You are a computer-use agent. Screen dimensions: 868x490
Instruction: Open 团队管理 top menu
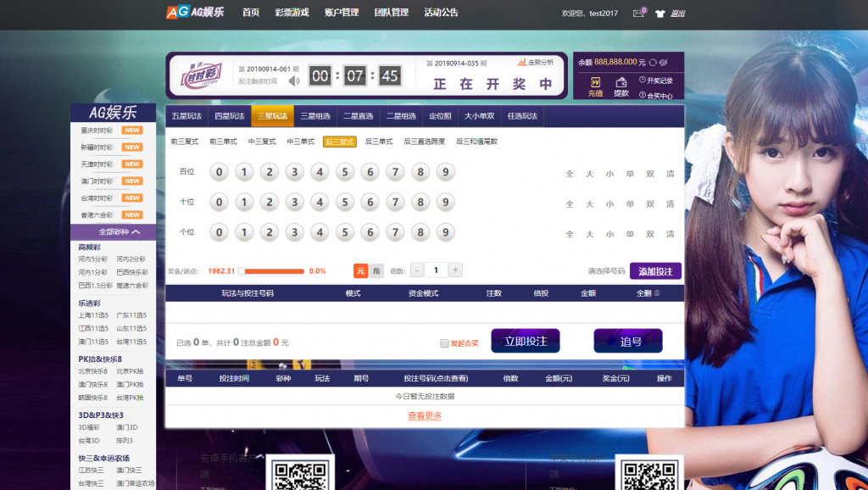392,12
